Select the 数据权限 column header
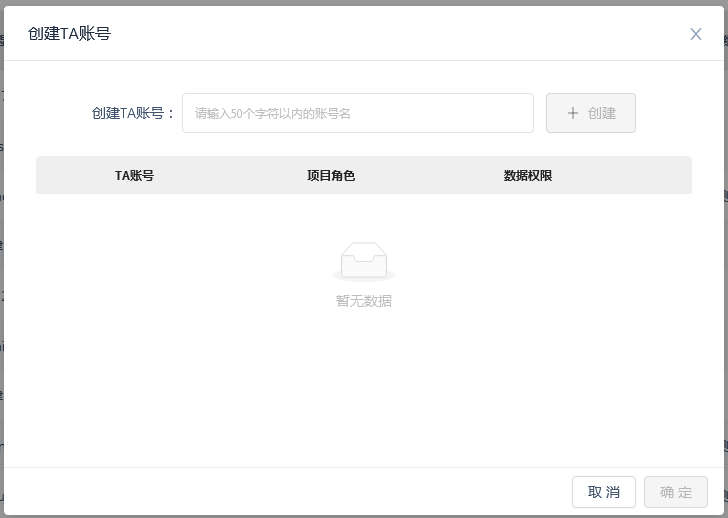This screenshot has width=728, height=518. pyautogui.click(x=528, y=175)
